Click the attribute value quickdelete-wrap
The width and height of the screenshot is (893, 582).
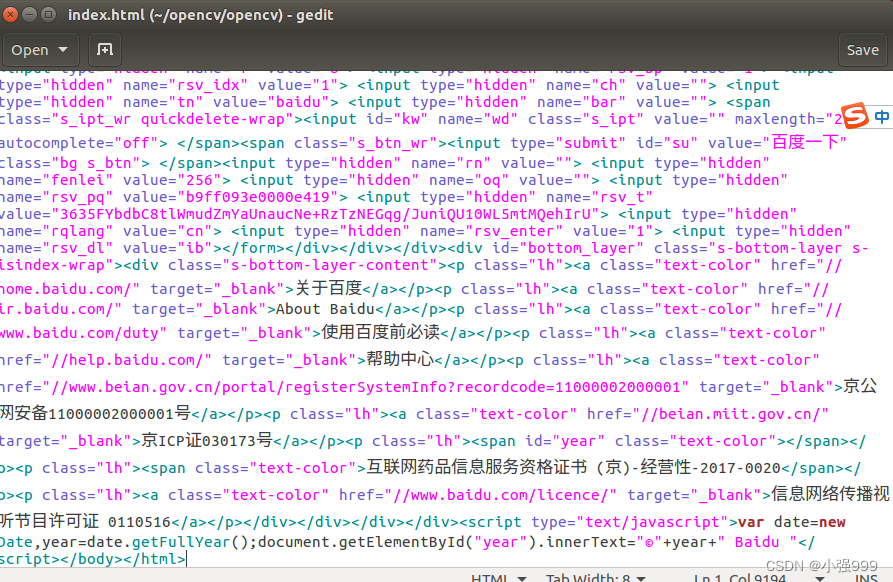click(212, 119)
